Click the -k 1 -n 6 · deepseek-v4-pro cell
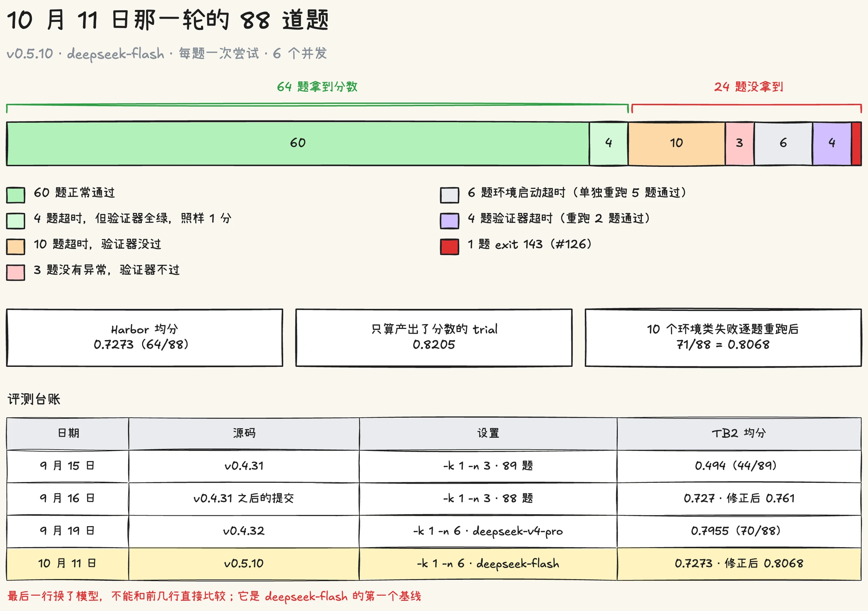868x611 pixels. click(x=488, y=531)
